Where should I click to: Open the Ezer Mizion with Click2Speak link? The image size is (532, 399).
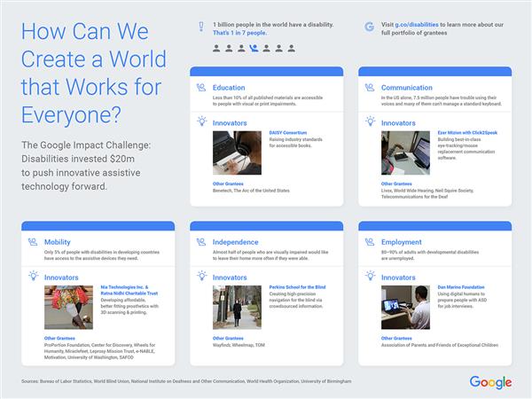point(467,133)
